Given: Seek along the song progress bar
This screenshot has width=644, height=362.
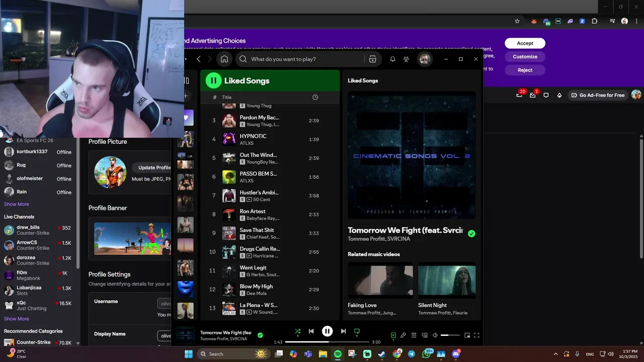Looking at the screenshot, I should click(327, 342).
